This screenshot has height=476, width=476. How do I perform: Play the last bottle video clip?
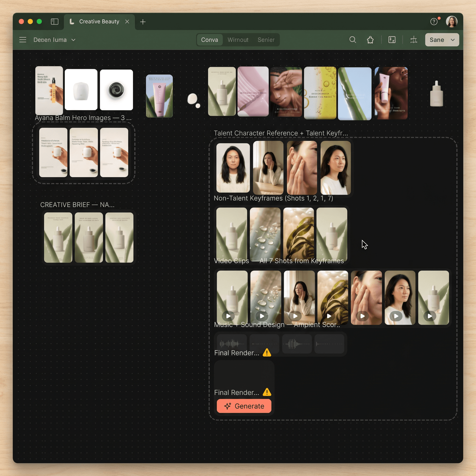coord(430,316)
